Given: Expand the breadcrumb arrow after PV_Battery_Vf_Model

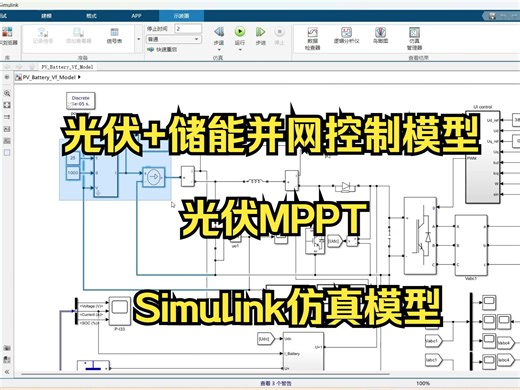Looking at the screenshot, I should coord(79,77).
